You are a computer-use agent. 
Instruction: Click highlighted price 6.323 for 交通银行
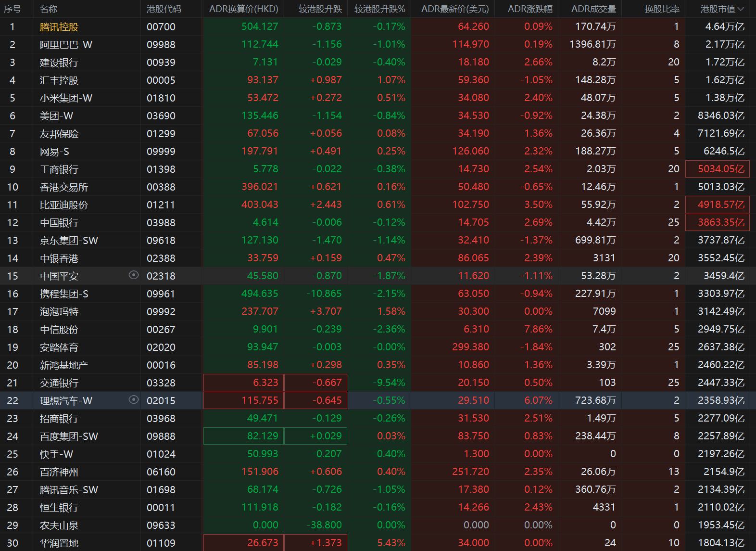tap(243, 383)
